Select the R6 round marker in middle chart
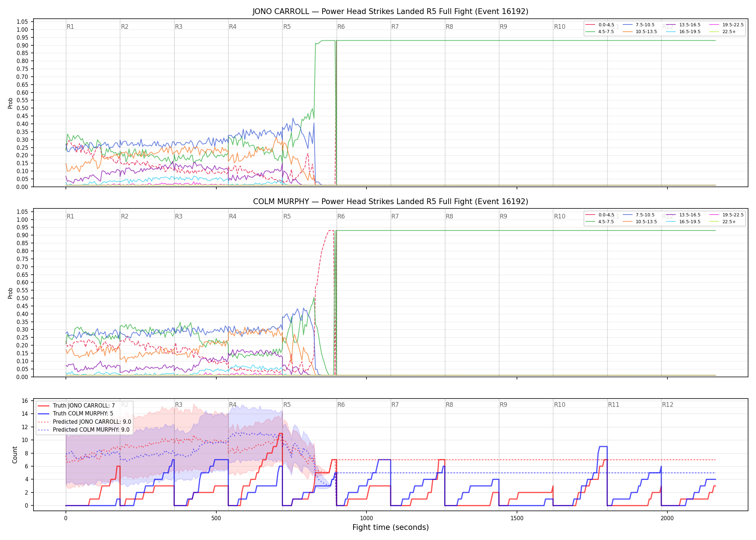Viewport: 756px width, 540px height. (x=341, y=216)
